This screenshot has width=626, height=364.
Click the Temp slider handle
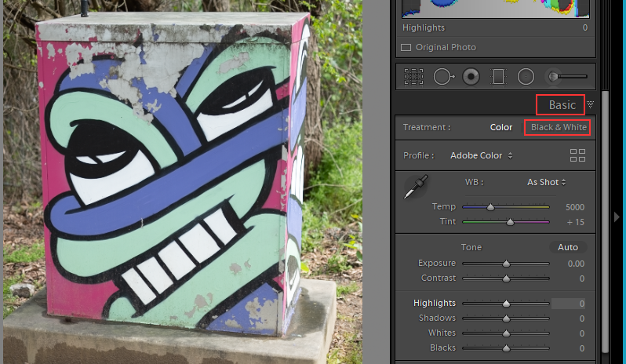tap(490, 207)
